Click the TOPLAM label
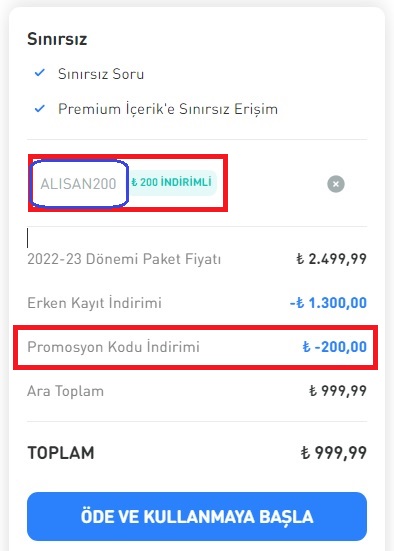 [x=61, y=453]
